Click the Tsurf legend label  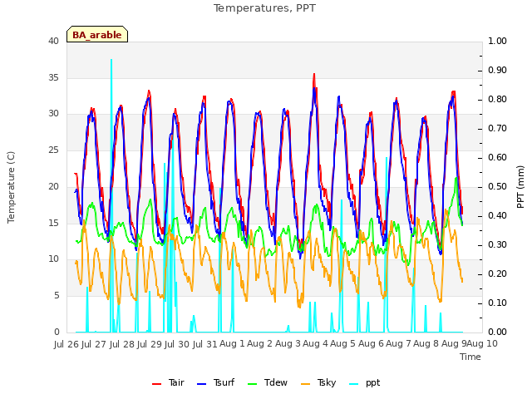pyautogui.click(x=224, y=382)
